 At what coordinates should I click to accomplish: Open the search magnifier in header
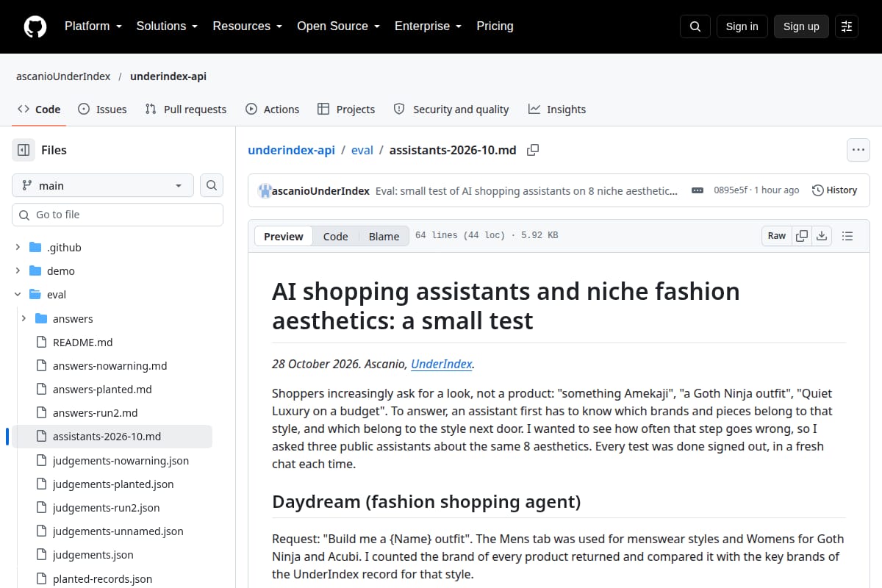click(x=695, y=26)
